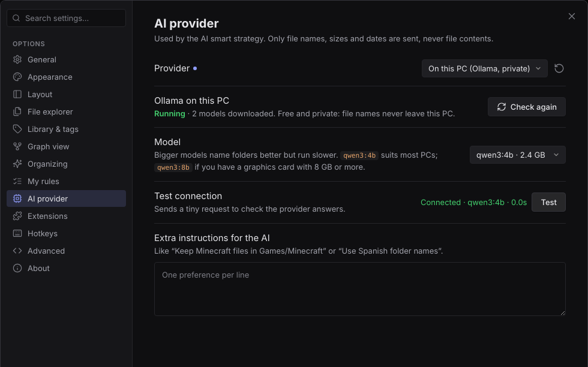Click the qwen3:4b code tag
588x367 pixels.
[x=359, y=155]
